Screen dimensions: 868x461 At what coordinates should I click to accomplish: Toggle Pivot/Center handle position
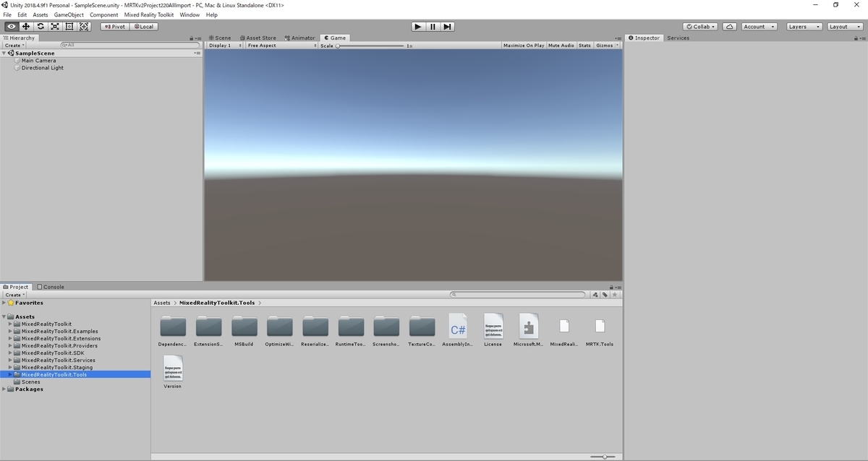coord(114,27)
